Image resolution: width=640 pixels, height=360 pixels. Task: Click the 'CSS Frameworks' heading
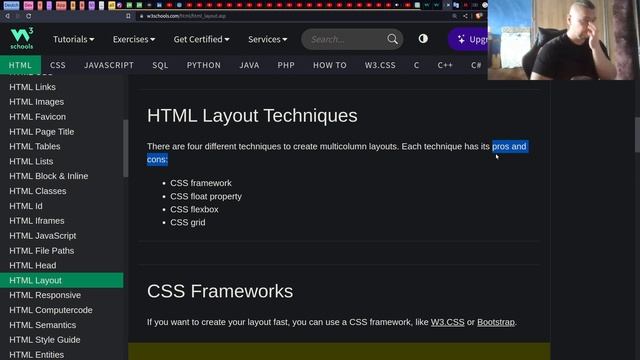click(x=220, y=291)
